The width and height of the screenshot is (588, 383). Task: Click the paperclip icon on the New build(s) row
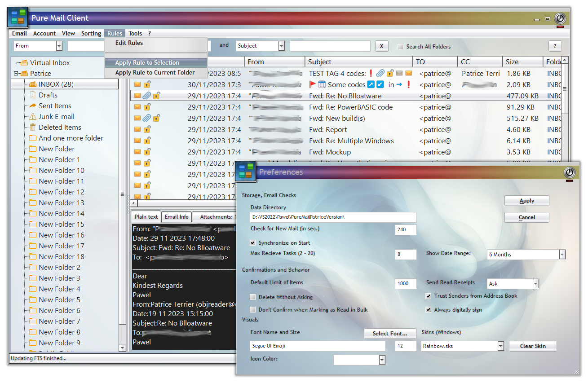(146, 118)
